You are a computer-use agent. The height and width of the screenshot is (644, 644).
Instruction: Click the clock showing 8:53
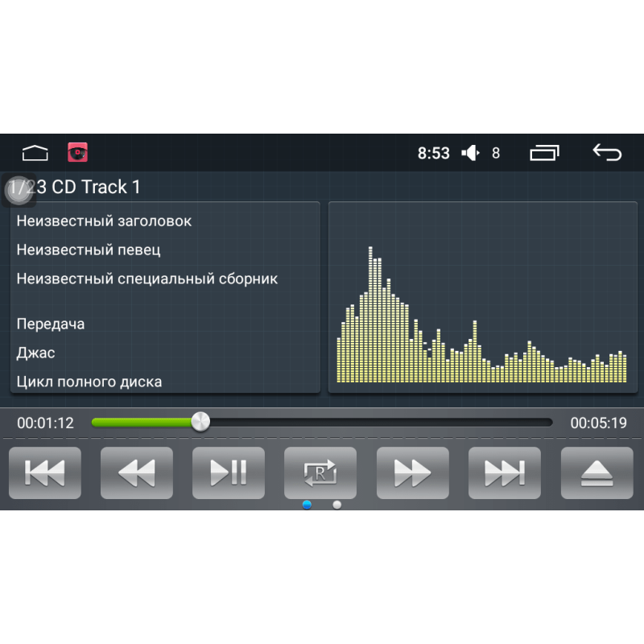pos(434,153)
